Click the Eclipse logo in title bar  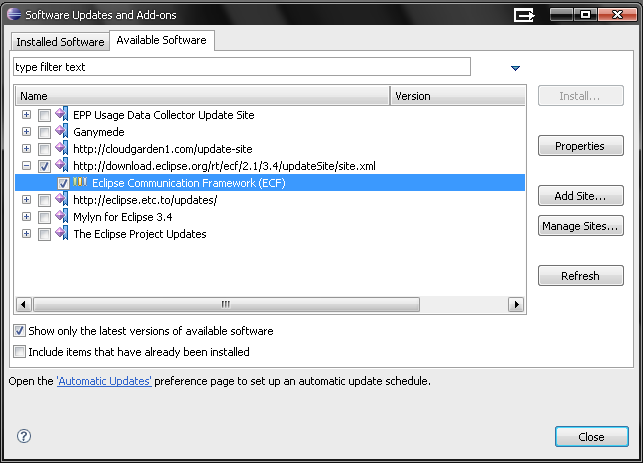14,14
